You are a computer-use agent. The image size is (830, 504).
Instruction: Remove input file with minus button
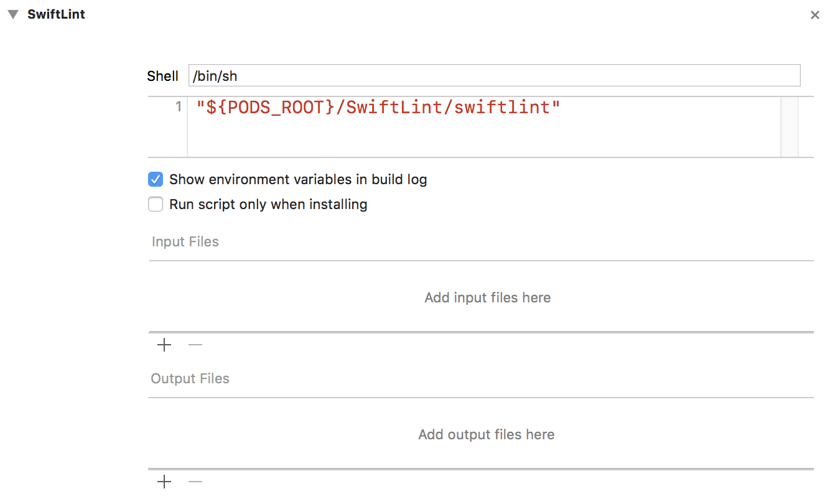(195, 345)
